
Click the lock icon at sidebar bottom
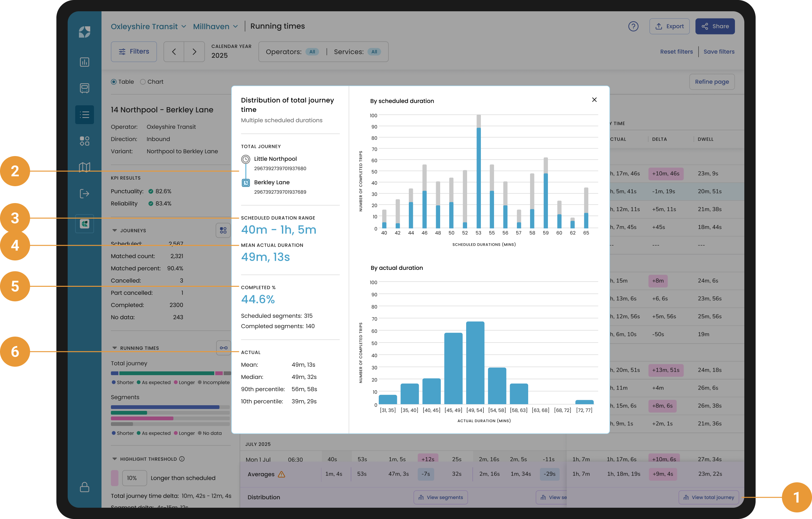click(x=84, y=487)
